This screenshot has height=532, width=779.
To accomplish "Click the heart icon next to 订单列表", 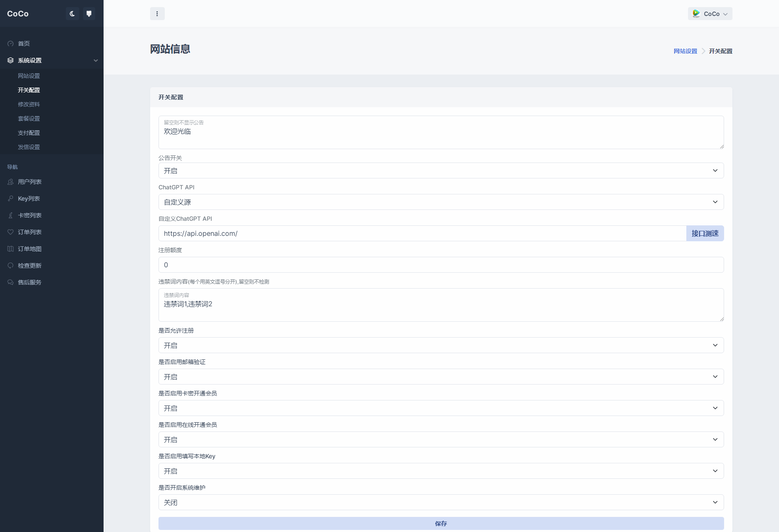I will pos(10,232).
